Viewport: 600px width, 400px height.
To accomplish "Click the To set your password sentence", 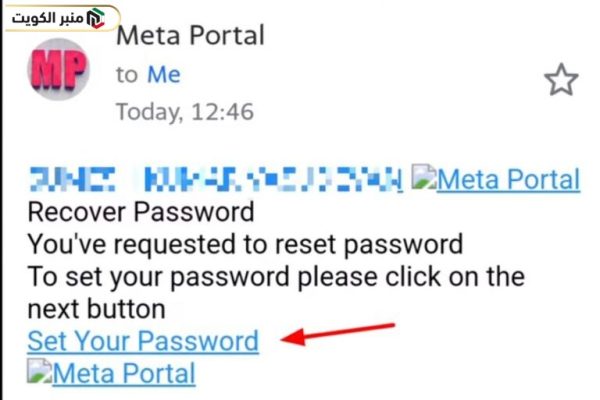I will click(276, 292).
